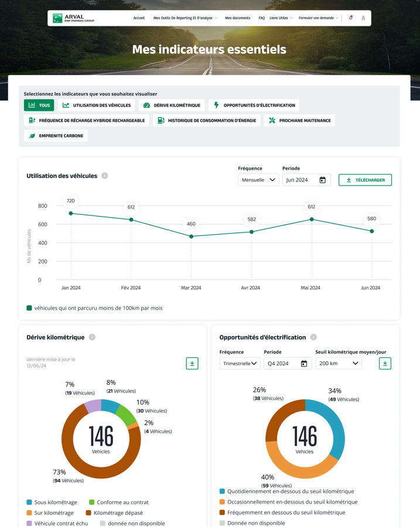This screenshot has height=527, width=420.
Task: Toggle the Prochaine maintenance indicator filter
Action: tap(299, 121)
